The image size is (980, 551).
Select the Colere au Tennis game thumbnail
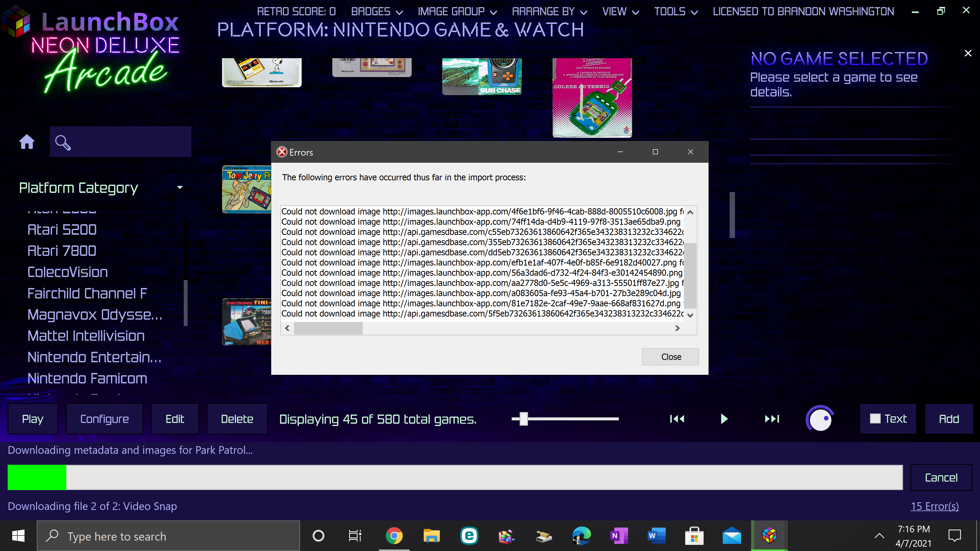pos(592,98)
